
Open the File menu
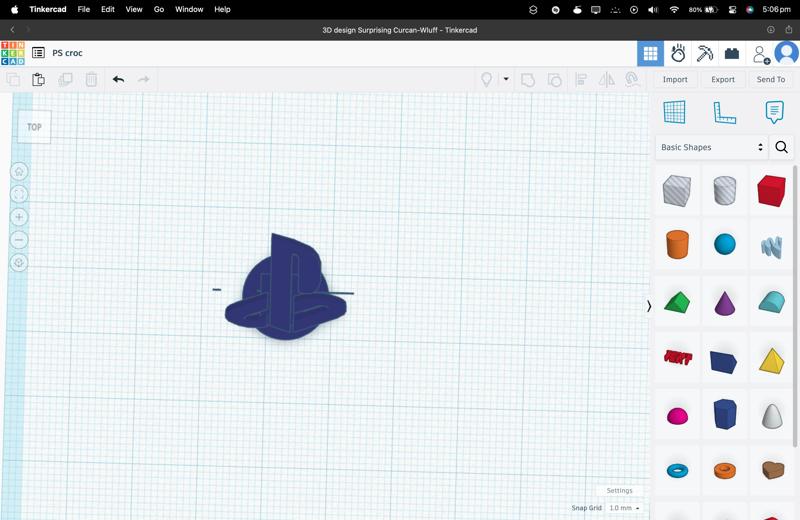point(84,9)
